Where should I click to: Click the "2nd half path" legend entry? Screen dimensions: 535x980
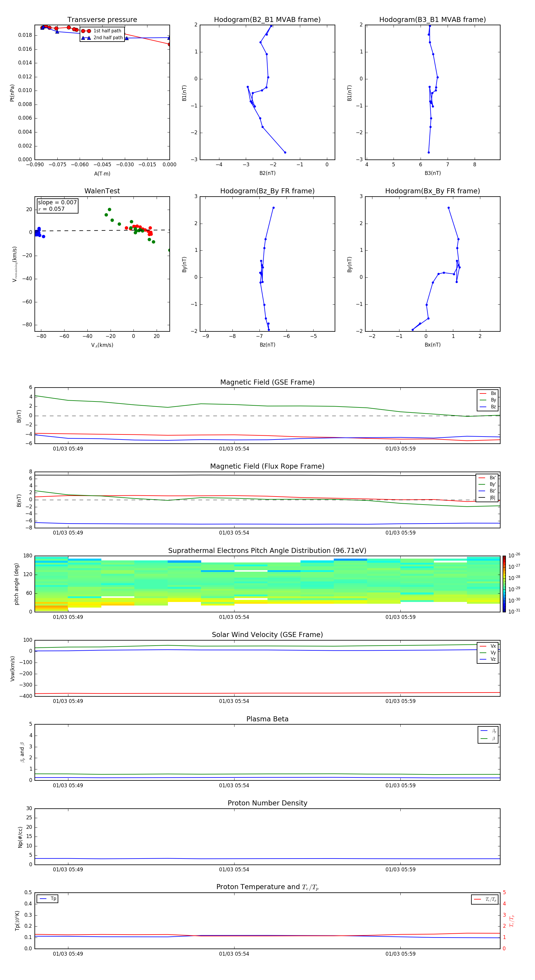pos(102,38)
